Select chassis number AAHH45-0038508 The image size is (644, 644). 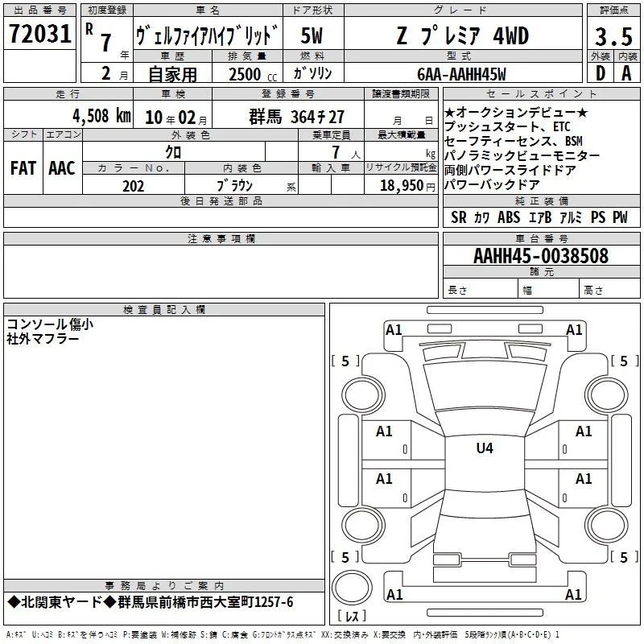541,256
